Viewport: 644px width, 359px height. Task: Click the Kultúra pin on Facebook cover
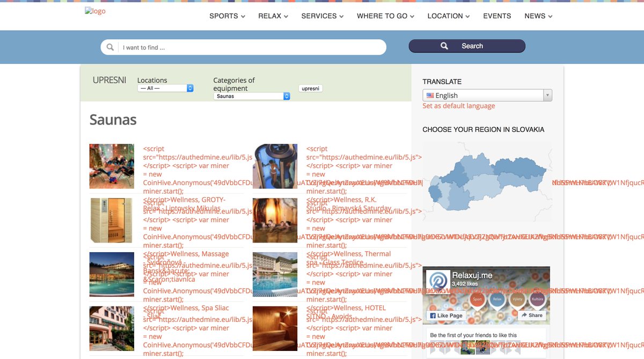[x=537, y=301]
